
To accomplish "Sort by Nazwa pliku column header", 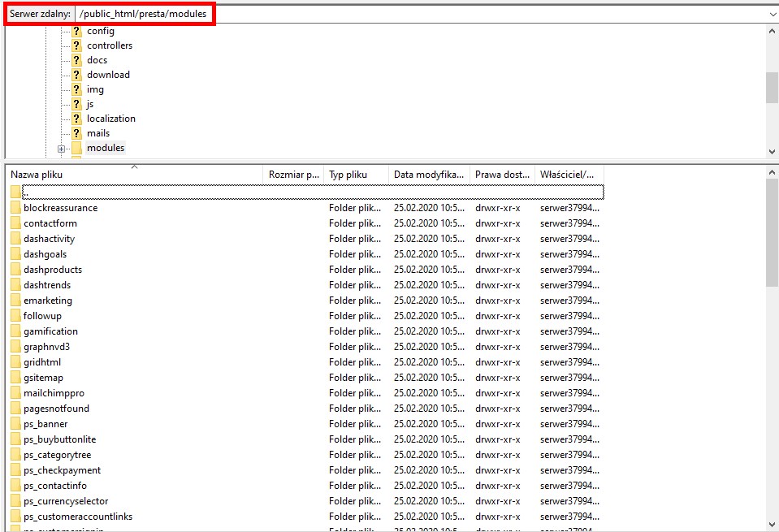I will pyautogui.click(x=134, y=175).
